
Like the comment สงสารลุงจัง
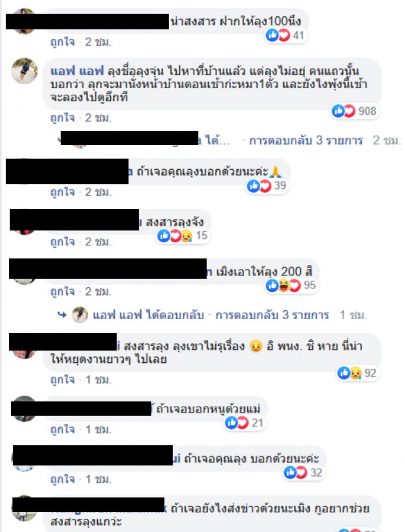coord(62,242)
